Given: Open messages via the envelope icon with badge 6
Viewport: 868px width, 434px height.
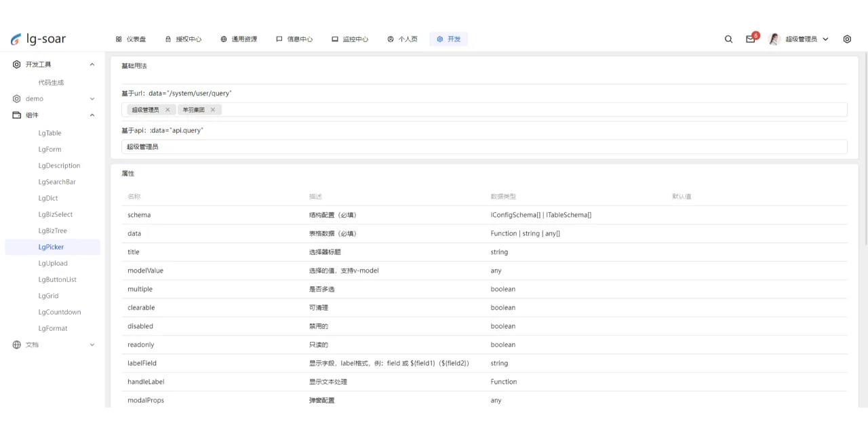Looking at the screenshot, I should tap(750, 39).
